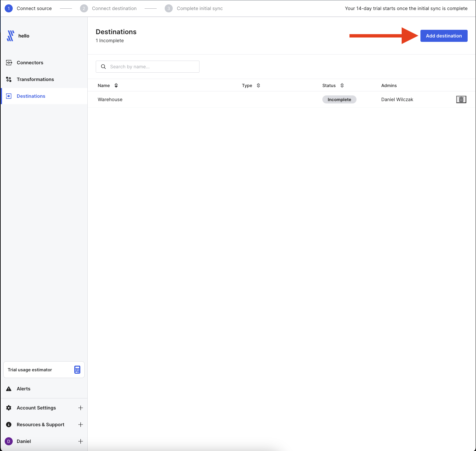Click the Account Settings gear icon
Image resolution: width=476 pixels, height=451 pixels.
point(9,408)
